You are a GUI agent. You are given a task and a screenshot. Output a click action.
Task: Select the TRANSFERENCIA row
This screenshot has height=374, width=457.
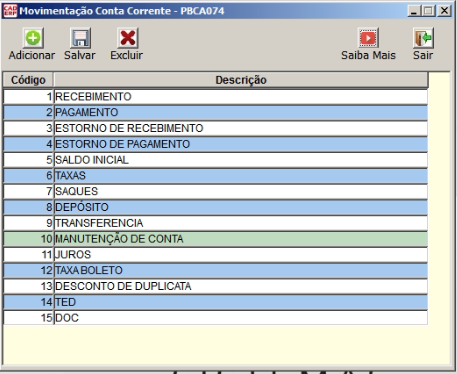(215, 223)
